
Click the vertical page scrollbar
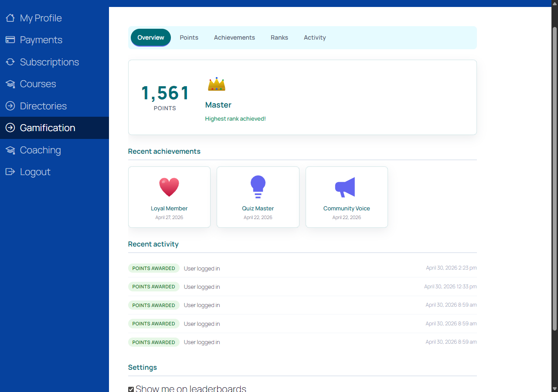(x=555, y=179)
